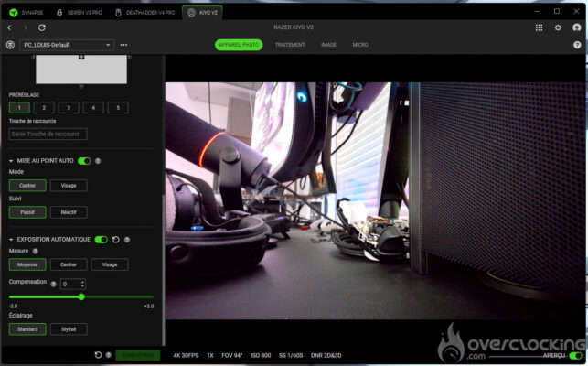Click the tilt-up handle atop frame preview
Screen dimensions: 588x366
[81, 57]
